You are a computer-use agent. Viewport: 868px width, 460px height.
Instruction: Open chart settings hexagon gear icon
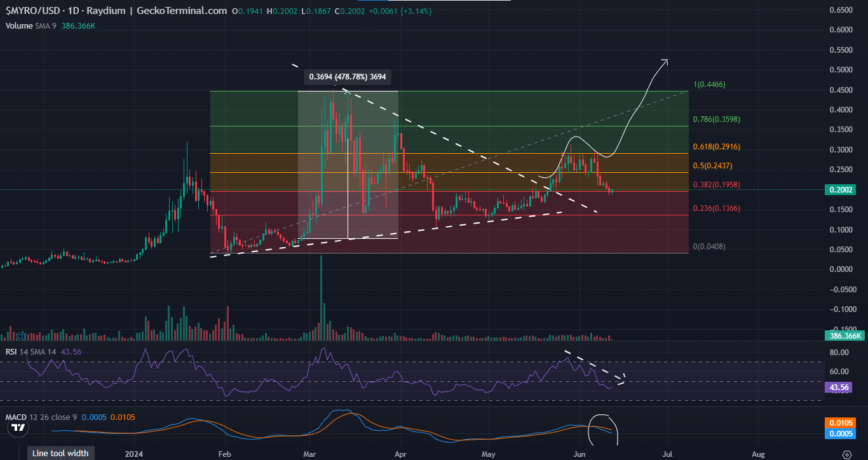pos(846,454)
